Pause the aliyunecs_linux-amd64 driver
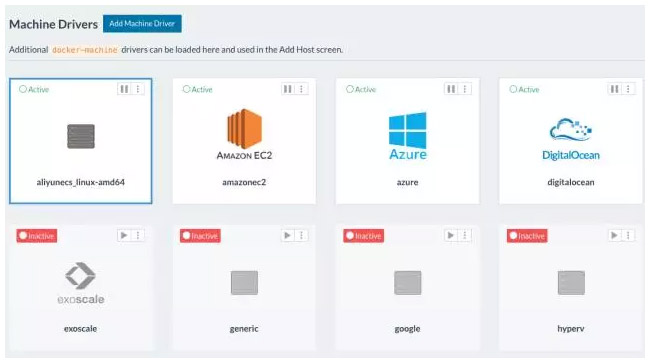660x364 pixels. (124, 89)
